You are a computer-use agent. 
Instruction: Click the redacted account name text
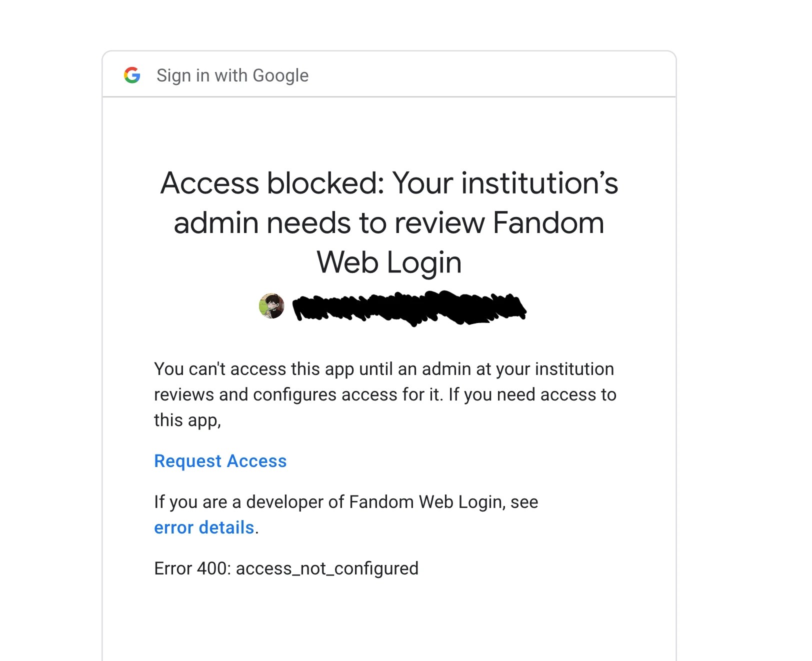pyautogui.click(x=410, y=306)
